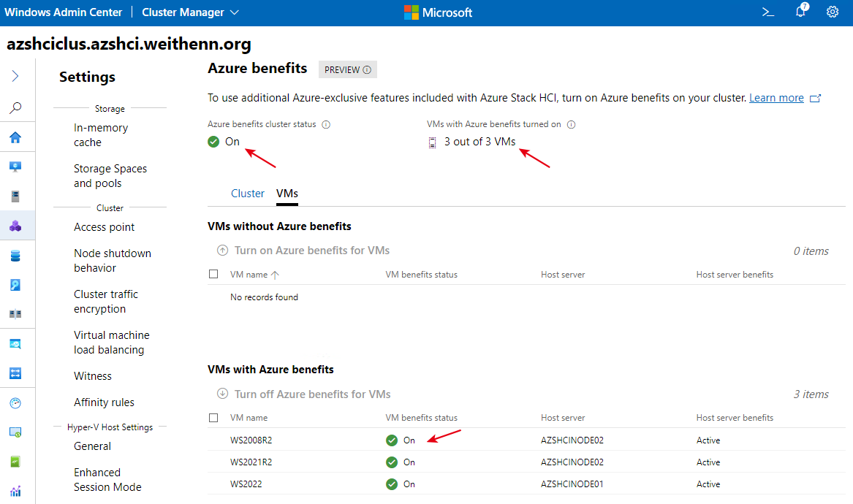Sort by VM name arrow in top table
This screenshot has width=853, height=504.
276,275
